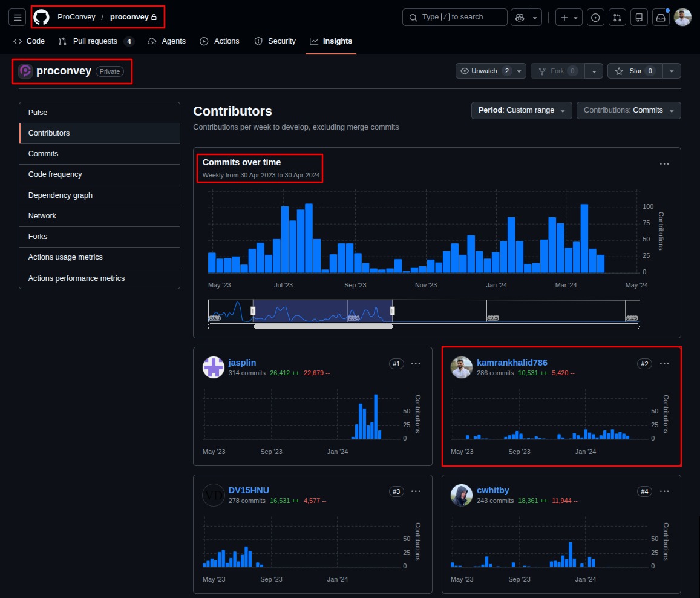Open kamrankhalid786 avatar

pos(462,367)
